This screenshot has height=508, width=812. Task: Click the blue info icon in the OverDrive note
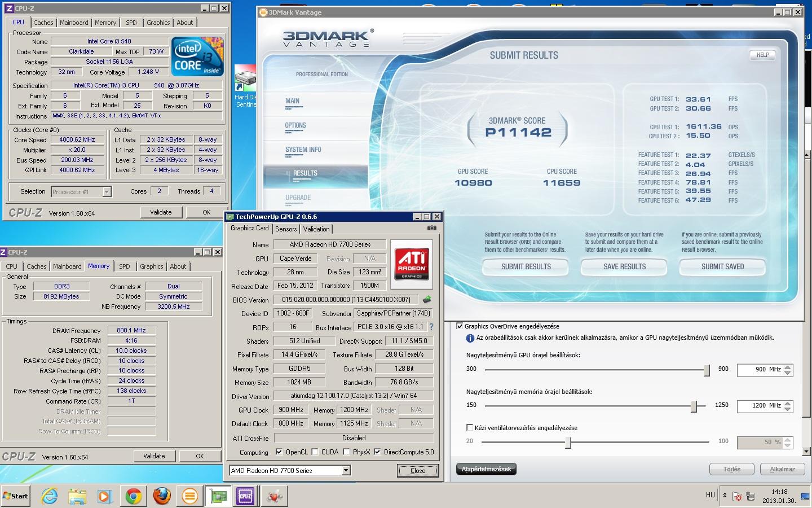(x=470, y=338)
